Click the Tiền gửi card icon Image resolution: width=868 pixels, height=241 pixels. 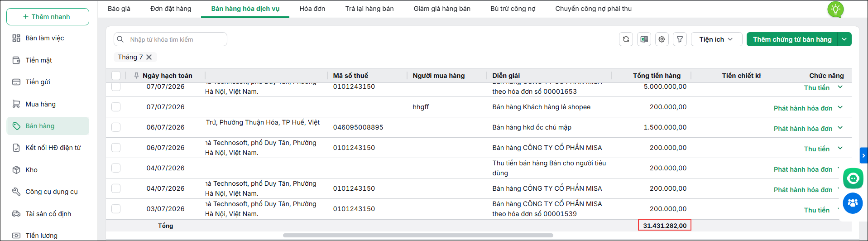pyautogui.click(x=16, y=82)
